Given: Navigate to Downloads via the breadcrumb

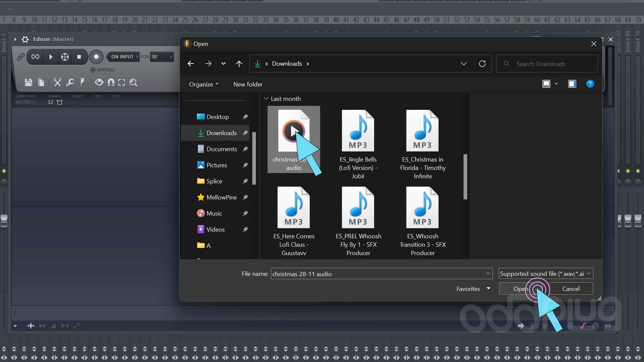Looking at the screenshot, I should 287,63.
